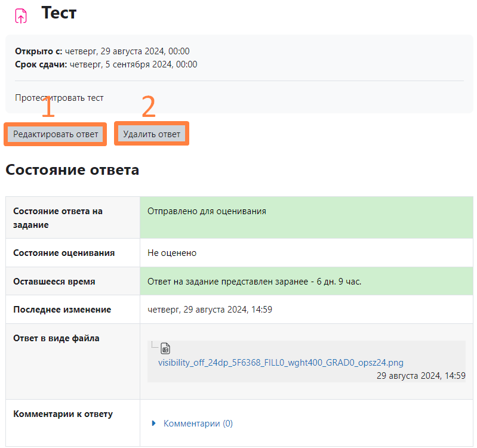Select the Открыто с date line
The image size is (477, 448).
coord(102,51)
